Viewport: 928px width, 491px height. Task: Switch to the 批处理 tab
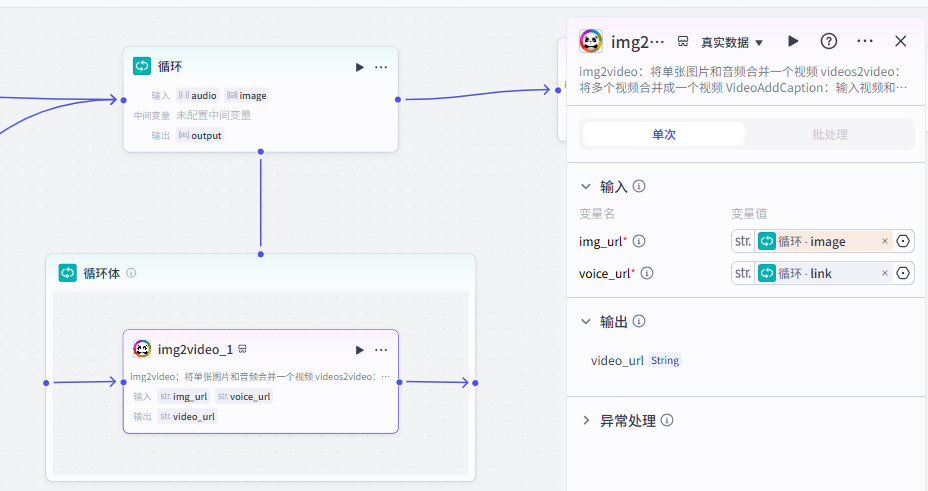point(830,134)
